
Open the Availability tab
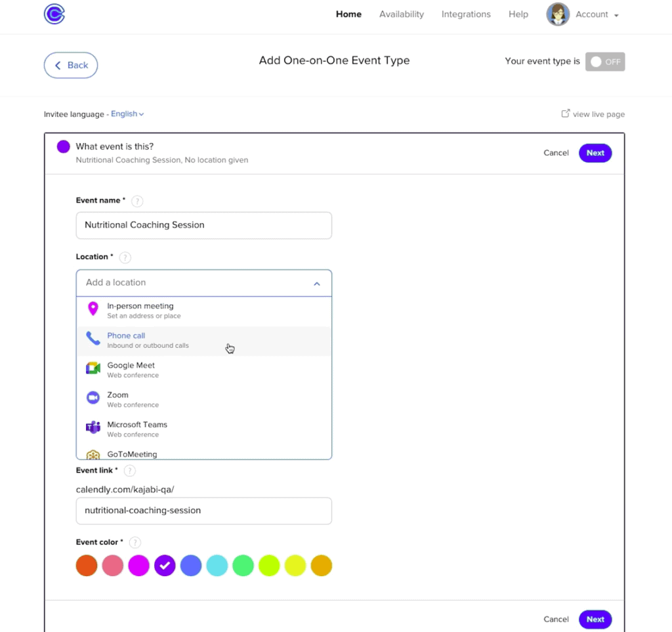pyautogui.click(x=402, y=14)
